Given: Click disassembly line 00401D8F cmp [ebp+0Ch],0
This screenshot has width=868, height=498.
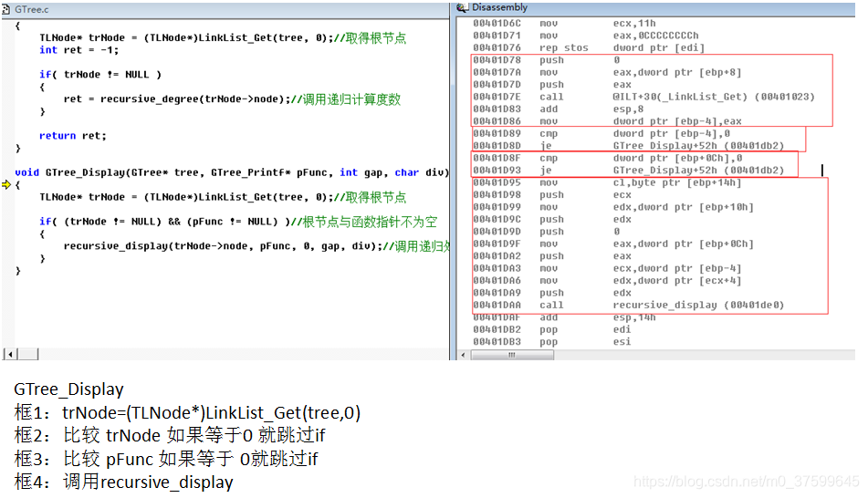Looking at the screenshot, I should [607, 158].
